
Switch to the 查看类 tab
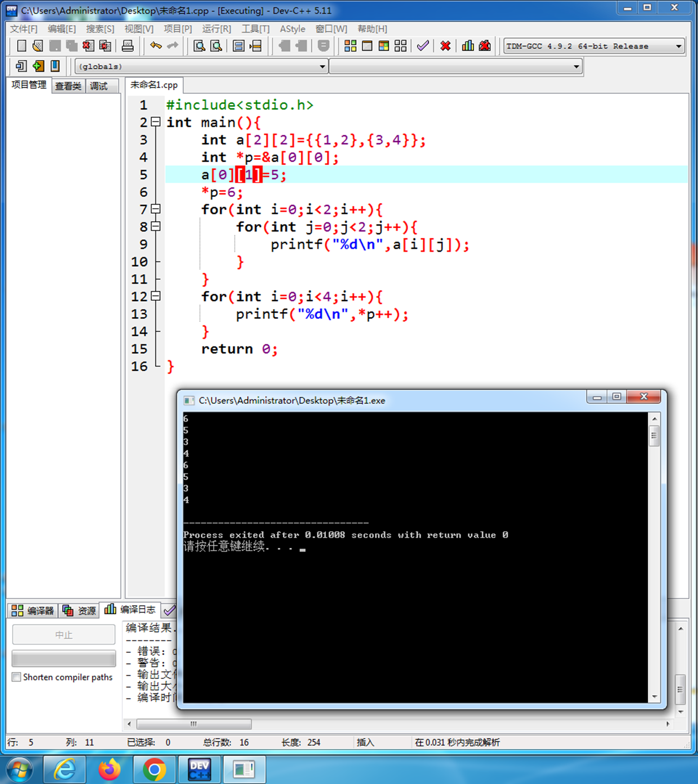tap(68, 86)
